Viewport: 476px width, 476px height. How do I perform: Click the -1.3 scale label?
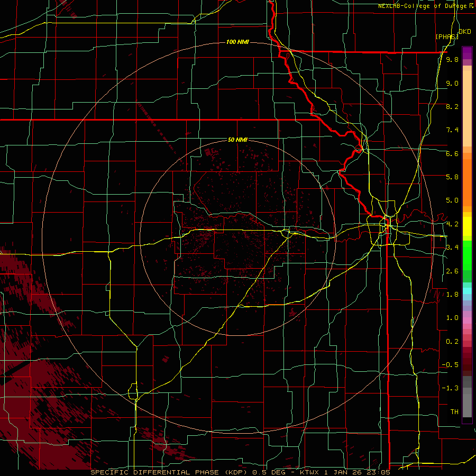450,388
